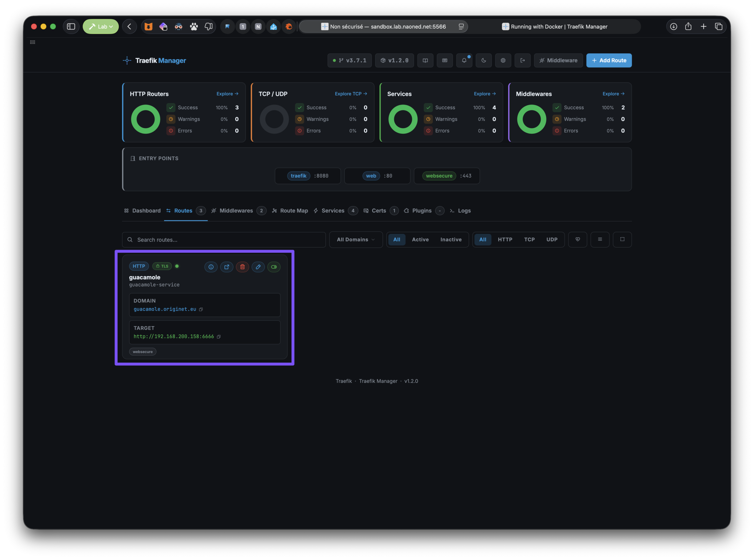Open the All Domains dropdown
The width and height of the screenshot is (754, 560).
[x=356, y=240]
